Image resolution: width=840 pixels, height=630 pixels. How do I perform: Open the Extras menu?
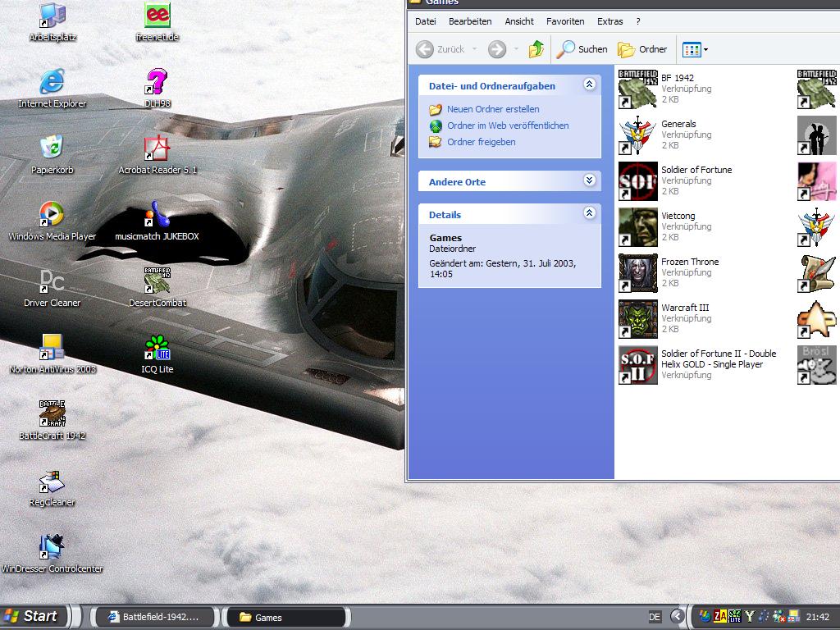coord(609,21)
